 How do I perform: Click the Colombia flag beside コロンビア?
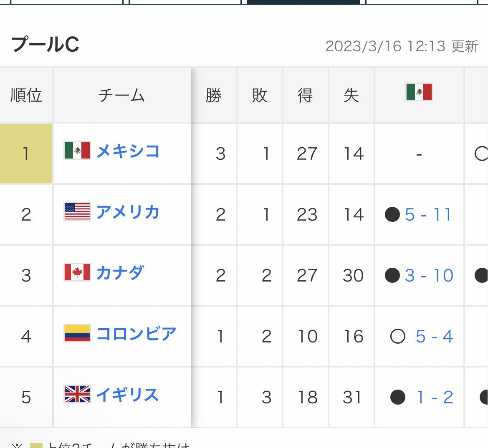pos(77,333)
